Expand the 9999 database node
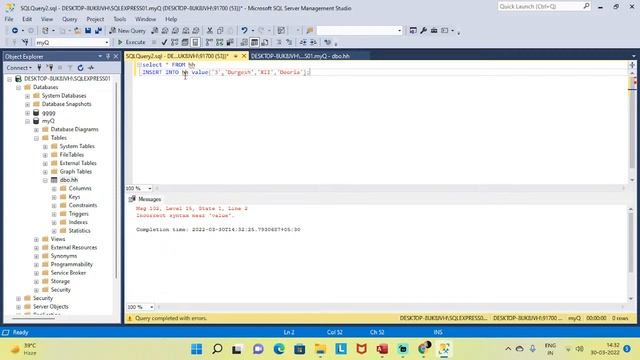 [27, 113]
